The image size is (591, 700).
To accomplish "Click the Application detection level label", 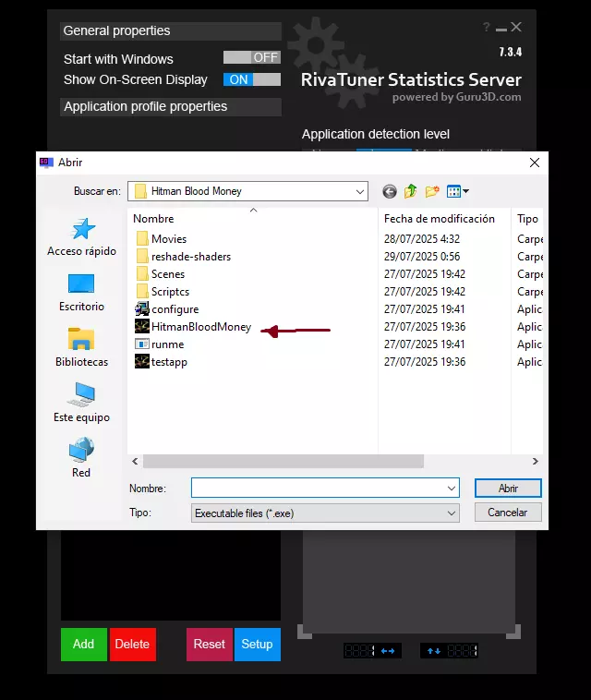I will pyautogui.click(x=376, y=134).
